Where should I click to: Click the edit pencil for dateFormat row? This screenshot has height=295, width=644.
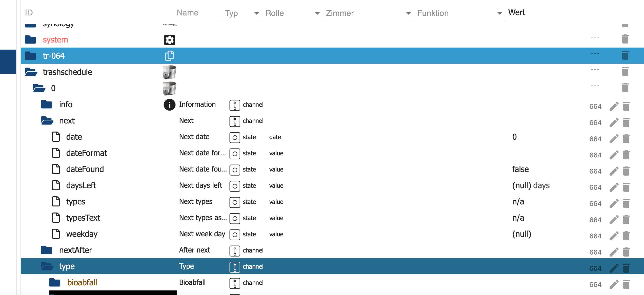(x=614, y=155)
